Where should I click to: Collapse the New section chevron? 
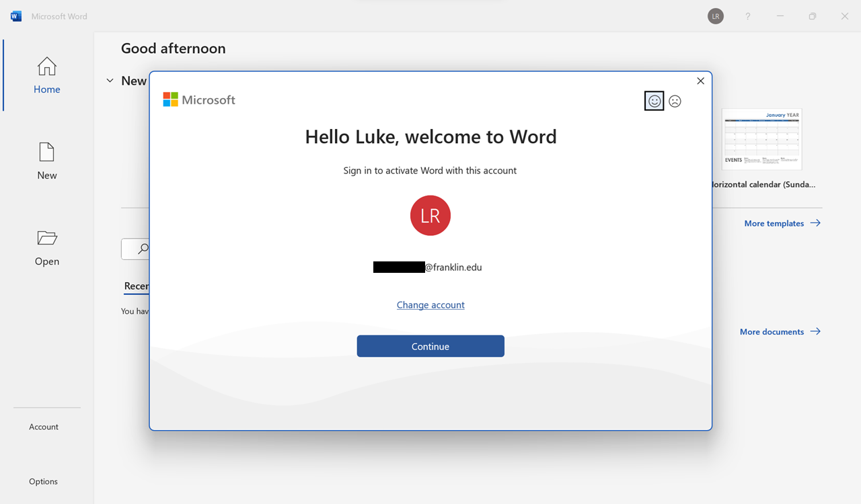tap(110, 81)
